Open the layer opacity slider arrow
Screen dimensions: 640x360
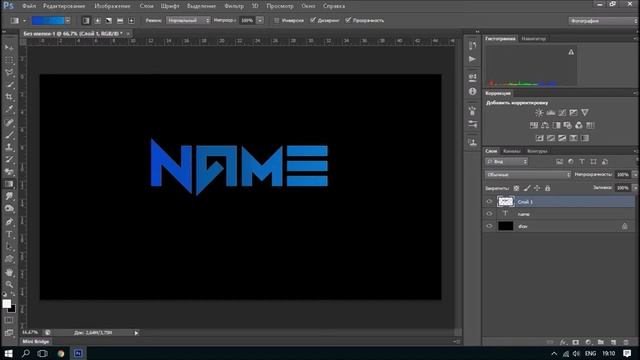coord(635,175)
